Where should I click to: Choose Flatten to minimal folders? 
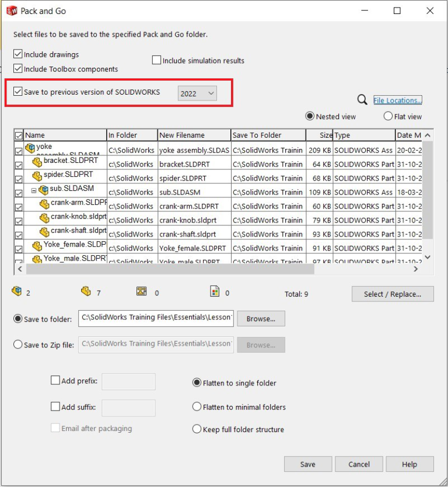click(197, 406)
